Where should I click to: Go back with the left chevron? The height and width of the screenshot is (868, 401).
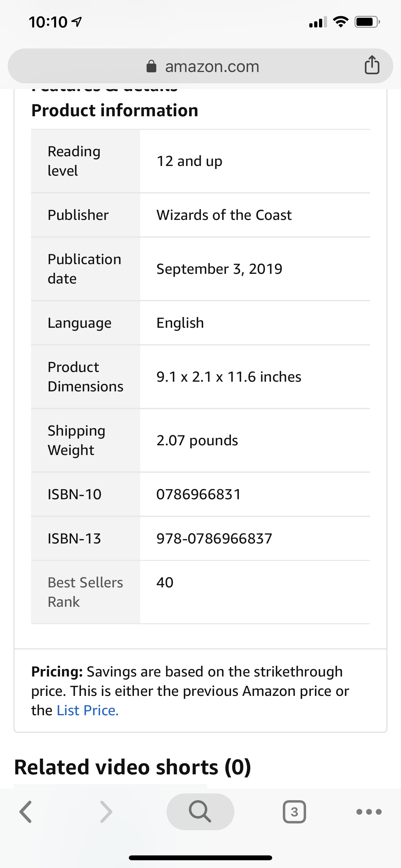pyautogui.click(x=26, y=812)
